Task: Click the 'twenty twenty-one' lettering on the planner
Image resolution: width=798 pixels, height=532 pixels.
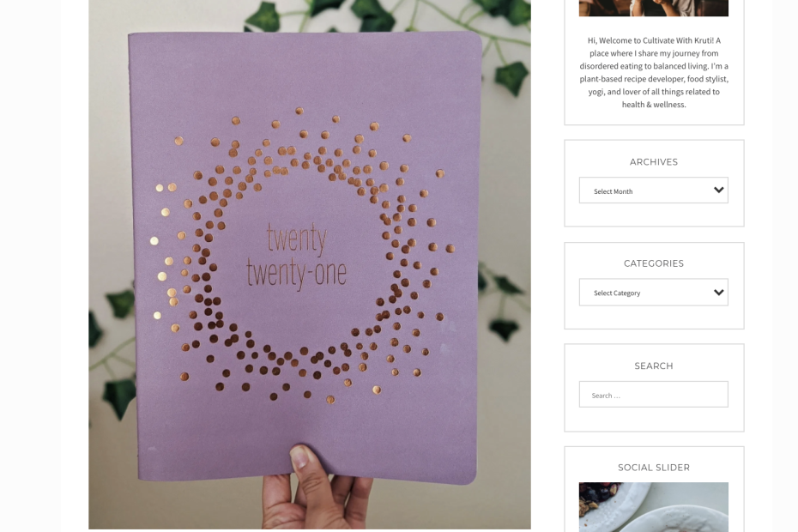Action: tap(296, 256)
